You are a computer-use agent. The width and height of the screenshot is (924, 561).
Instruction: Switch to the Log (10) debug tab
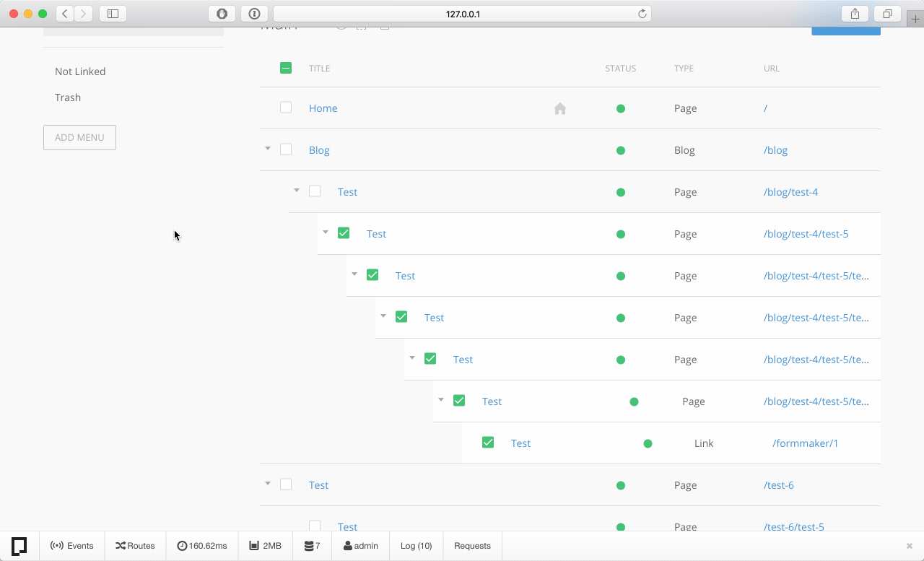(416, 546)
